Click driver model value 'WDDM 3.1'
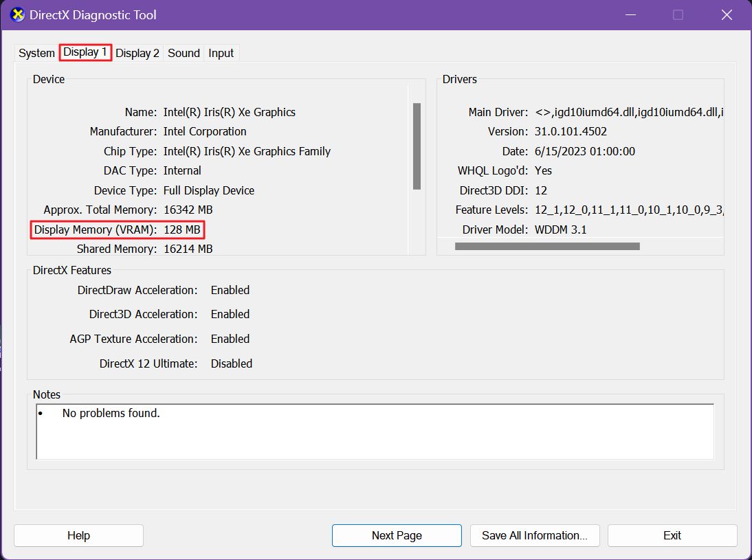The image size is (752, 560). [560, 229]
